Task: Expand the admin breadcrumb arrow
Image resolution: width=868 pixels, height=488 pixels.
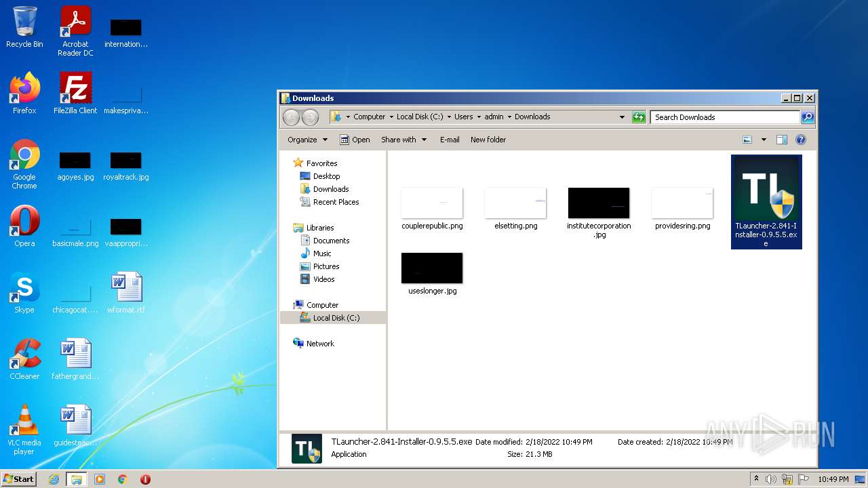Action: click(x=509, y=117)
